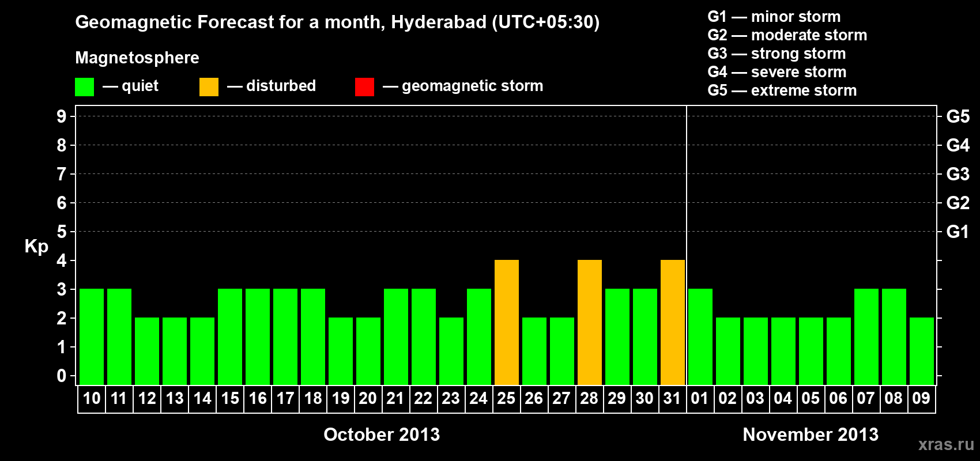
Task: Click the green bar for October 10
Action: click(92, 337)
